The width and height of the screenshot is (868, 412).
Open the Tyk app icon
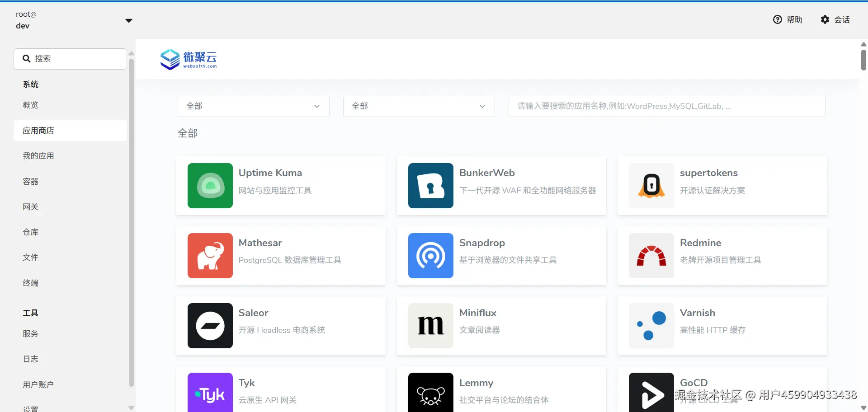(x=210, y=393)
